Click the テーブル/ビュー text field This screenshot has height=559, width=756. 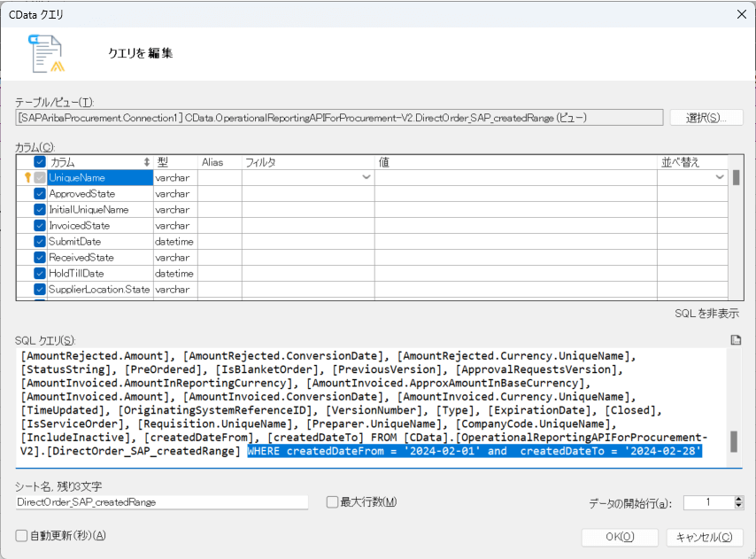point(339,118)
